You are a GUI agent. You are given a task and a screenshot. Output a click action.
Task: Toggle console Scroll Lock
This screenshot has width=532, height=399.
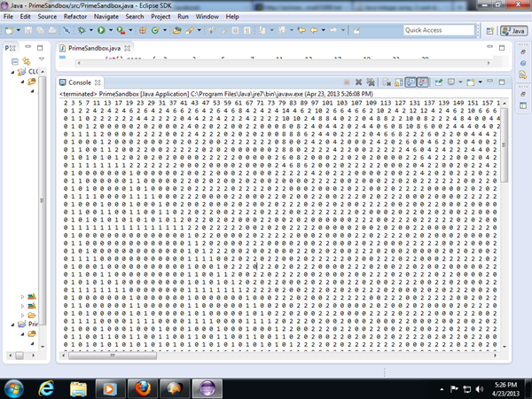tap(399, 82)
